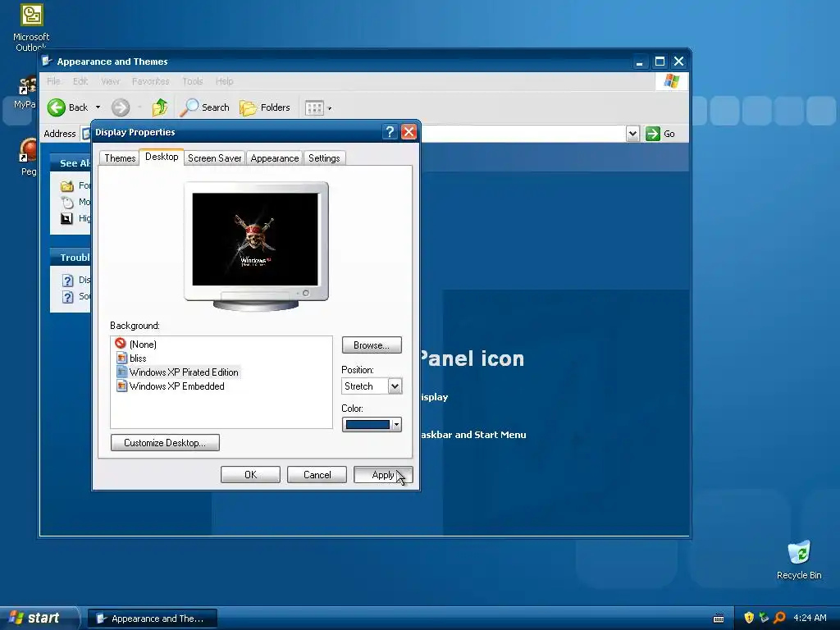Select Windows XP Embedded background
Viewport: 840px width, 630px height.
pyautogui.click(x=177, y=386)
